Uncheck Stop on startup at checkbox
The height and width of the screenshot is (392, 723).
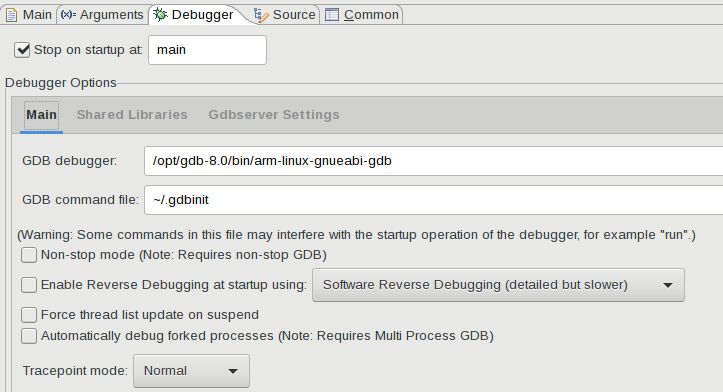click(22, 50)
